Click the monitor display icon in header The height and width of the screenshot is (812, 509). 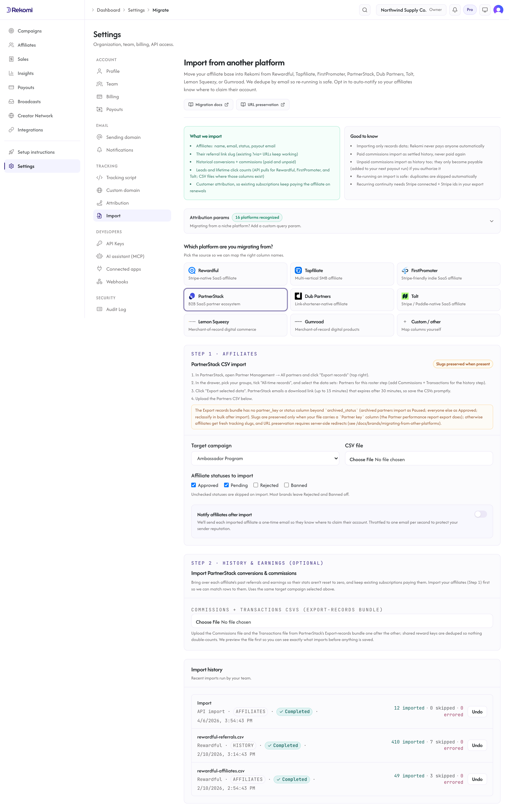(x=485, y=10)
